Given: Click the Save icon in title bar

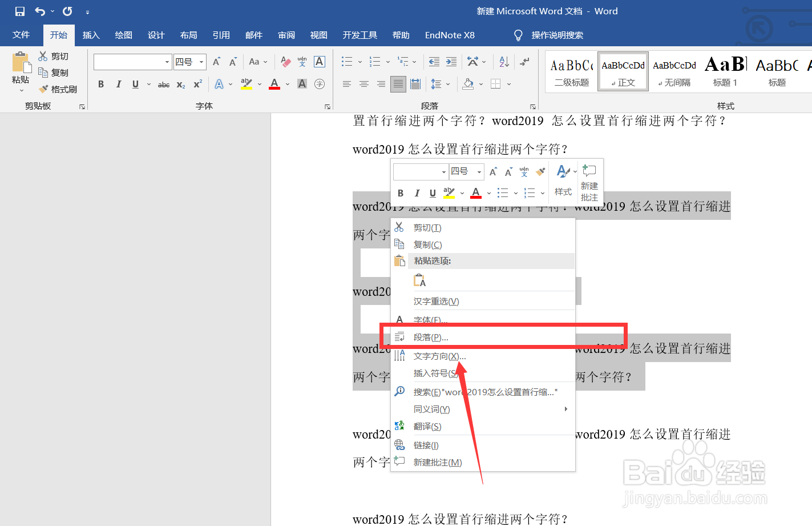Looking at the screenshot, I should [x=20, y=11].
